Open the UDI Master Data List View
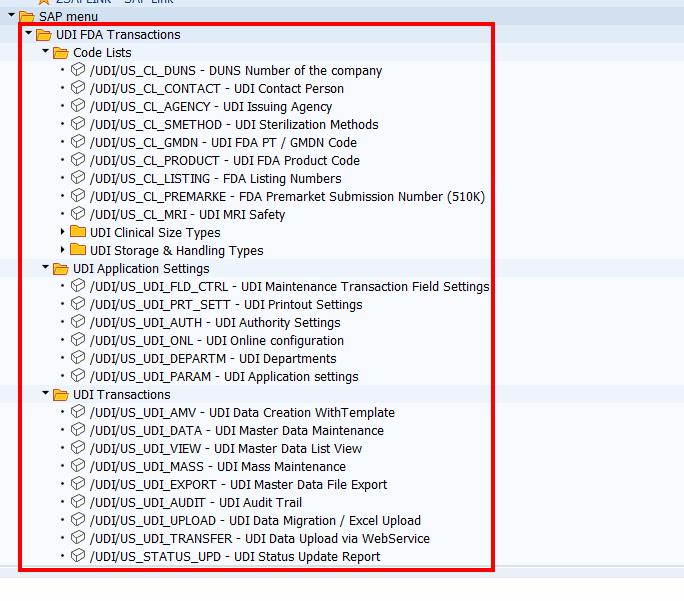Screen dimensions: 684x601 coord(226,448)
